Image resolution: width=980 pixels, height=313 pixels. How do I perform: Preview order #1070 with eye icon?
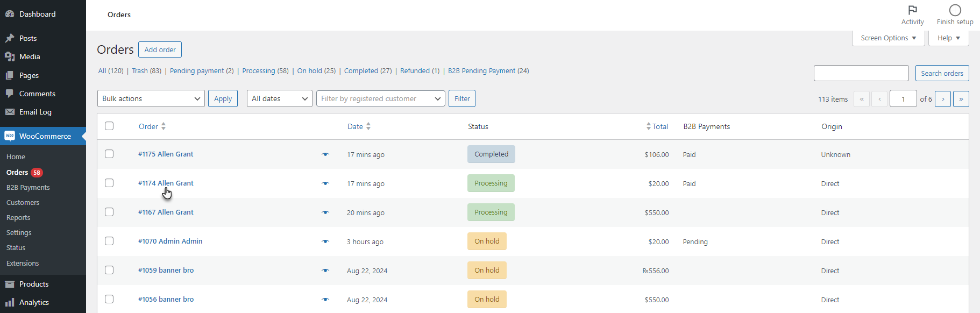click(325, 241)
